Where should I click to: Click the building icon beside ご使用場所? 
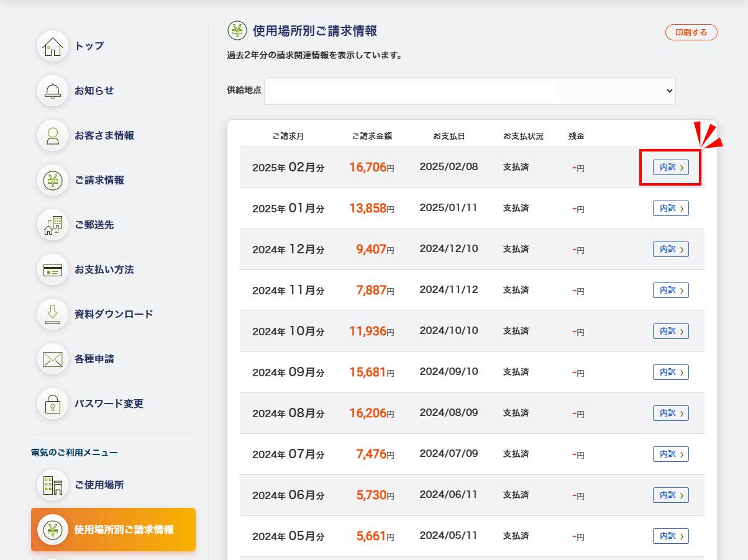53,485
